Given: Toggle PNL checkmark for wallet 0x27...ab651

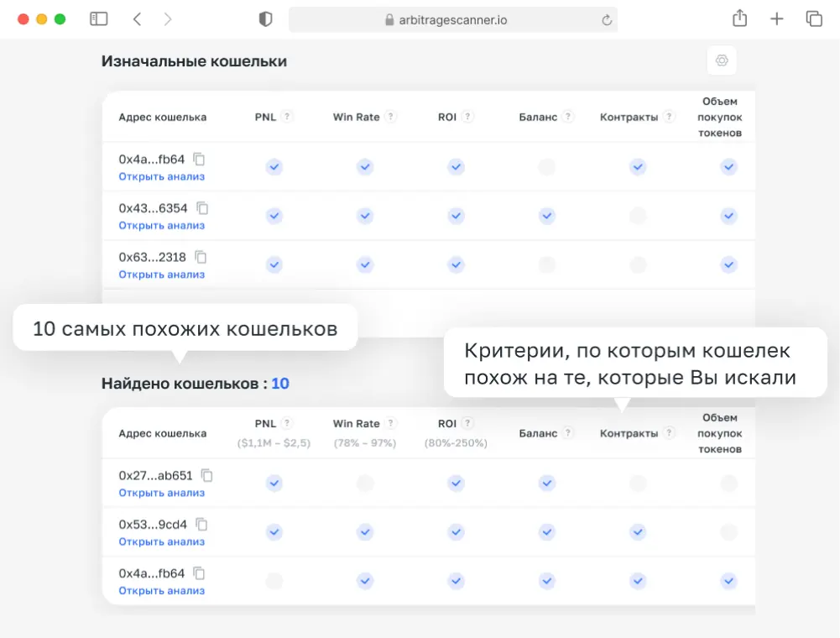Looking at the screenshot, I should (274, 484).
